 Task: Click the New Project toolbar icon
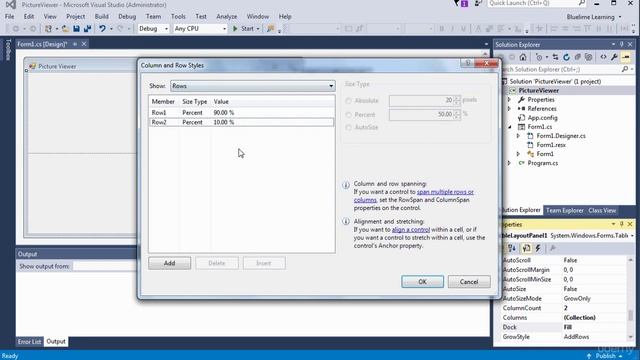pyautogui.click(x=48, y=29)
